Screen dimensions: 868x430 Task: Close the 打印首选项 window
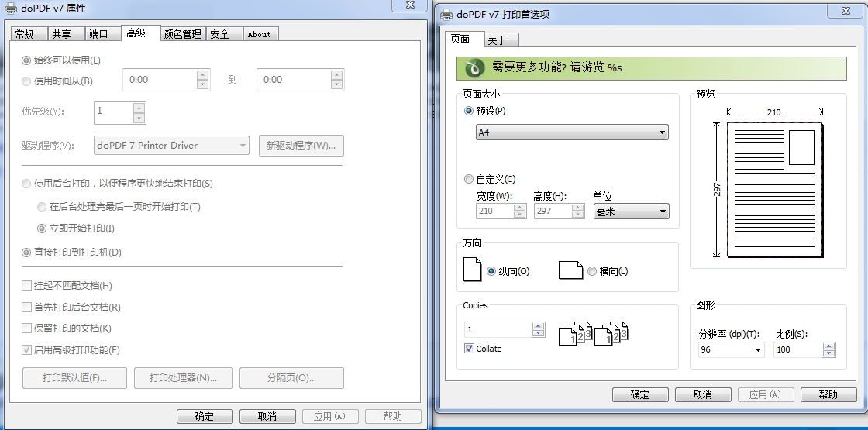point(847,11)
